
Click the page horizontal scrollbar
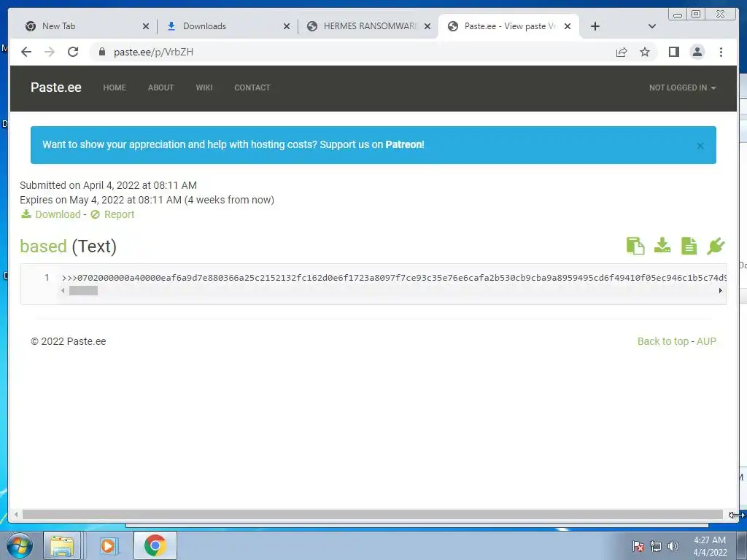pos(372,514)
